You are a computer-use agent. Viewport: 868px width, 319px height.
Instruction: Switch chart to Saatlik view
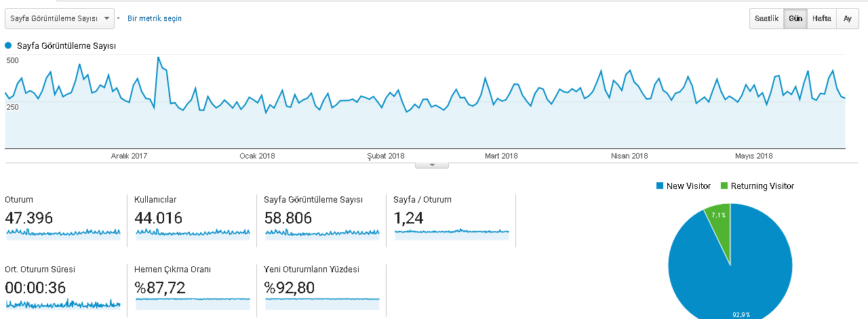(x=767, y=18)
